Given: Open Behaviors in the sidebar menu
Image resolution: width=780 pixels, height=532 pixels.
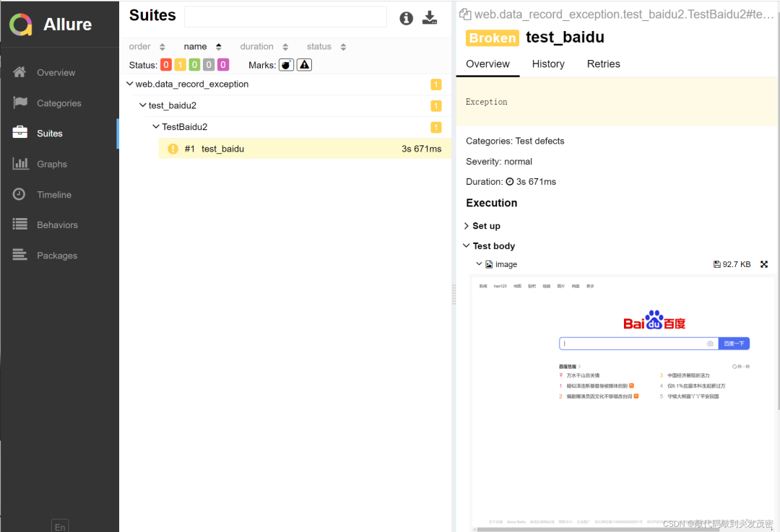Looking at the screenshot, I should click(x=57, y=224).
